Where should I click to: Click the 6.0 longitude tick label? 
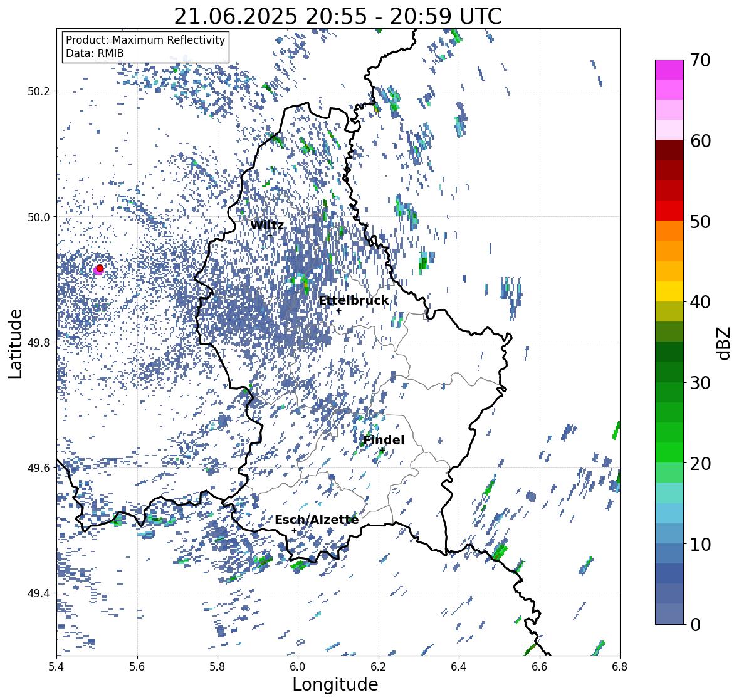pyautogui.click(x=298, y=666)
